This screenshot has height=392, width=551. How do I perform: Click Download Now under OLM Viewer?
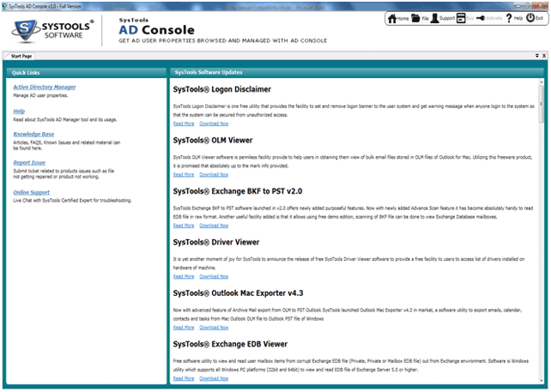[214, 175]
